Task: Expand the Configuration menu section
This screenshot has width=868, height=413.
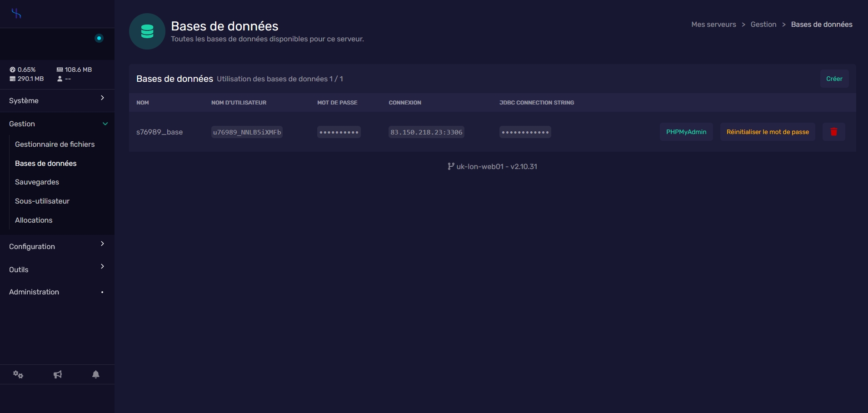Action: tap(57, 246)
